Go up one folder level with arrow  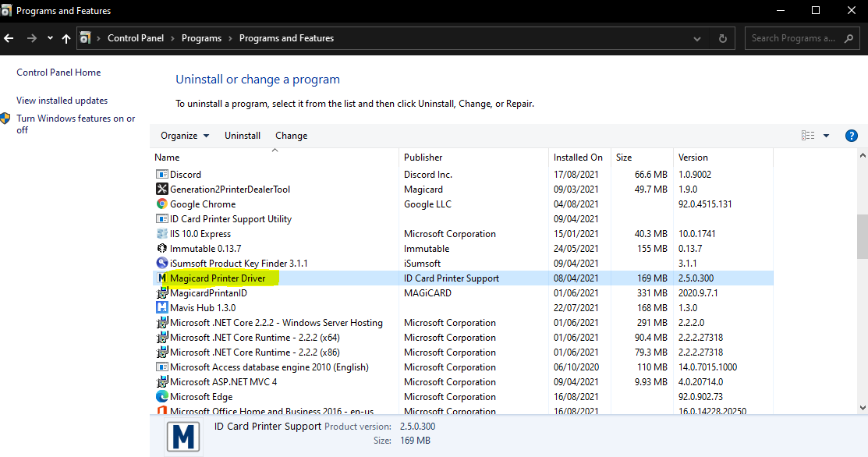coord(66,38)
